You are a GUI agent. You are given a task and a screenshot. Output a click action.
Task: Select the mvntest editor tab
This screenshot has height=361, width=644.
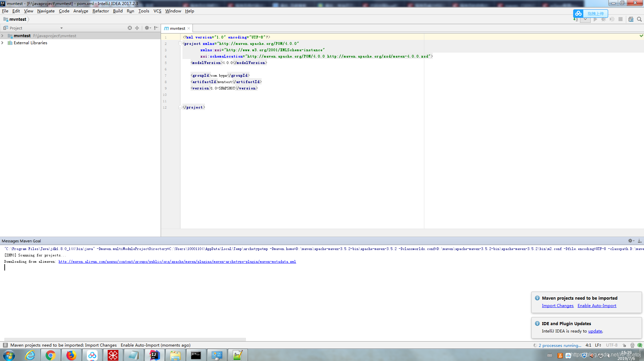(x=177, y=28)
